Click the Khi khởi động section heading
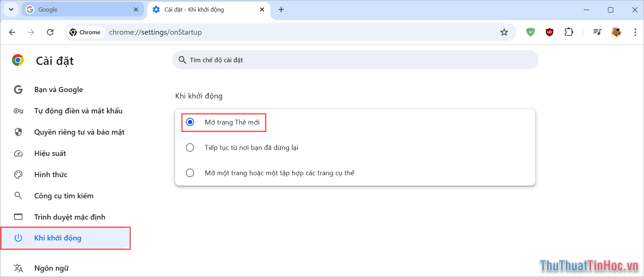The height and width of the screenshot is (277, 644). tap(199, 96)
